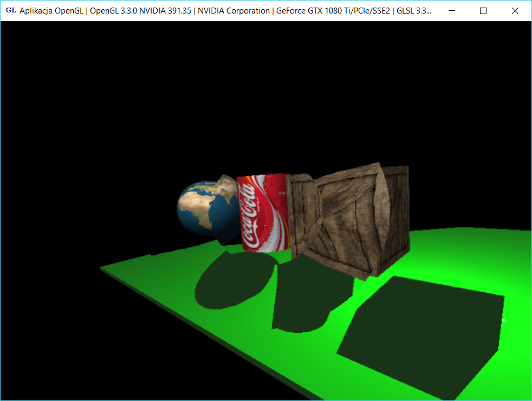Click the Coca-Cola logo text on the can
The height and width of the screenshot is (401, 532).
point(249,215)
